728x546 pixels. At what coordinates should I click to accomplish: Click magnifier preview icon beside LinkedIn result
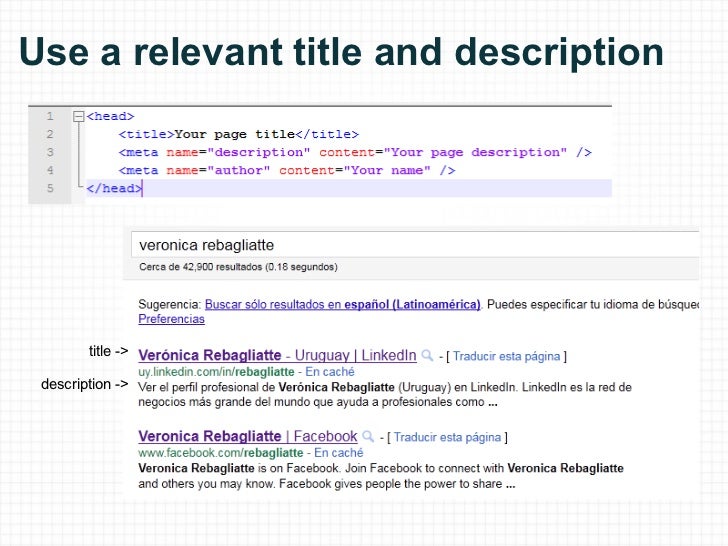(x=427, y=356)
